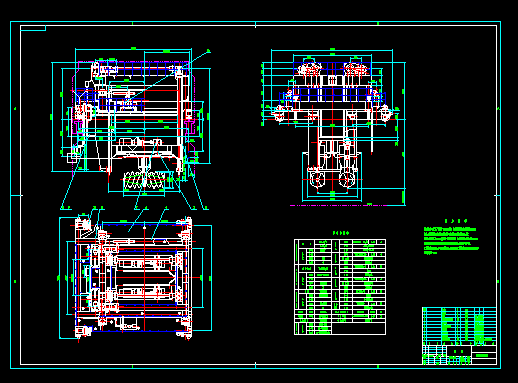
Task: Click the small cyan tab at sheet's top-left corner
Action: (x=33, y=28)
